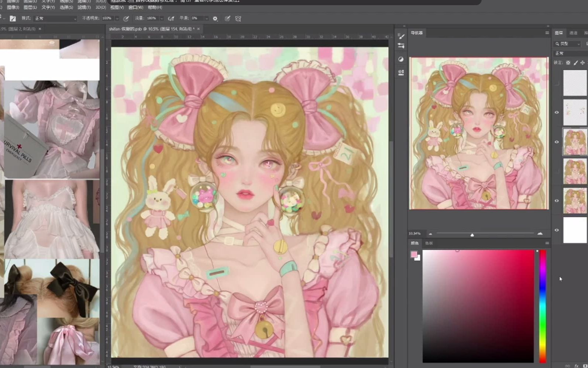Open the 模式 blend mode dropdown
The width and height of the screenshot is (588, 368).
click(x=55, y=18)
